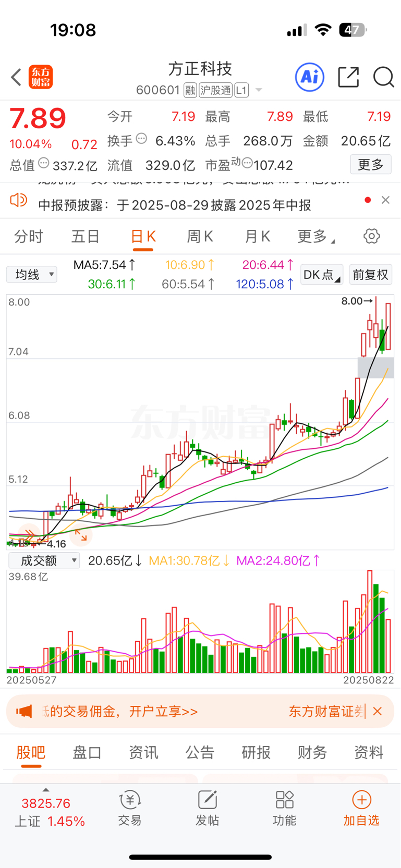Screen dimensions: 401x868
Task: Tap the MA2:24.80亿 volume average
Action: click(278, 560)
